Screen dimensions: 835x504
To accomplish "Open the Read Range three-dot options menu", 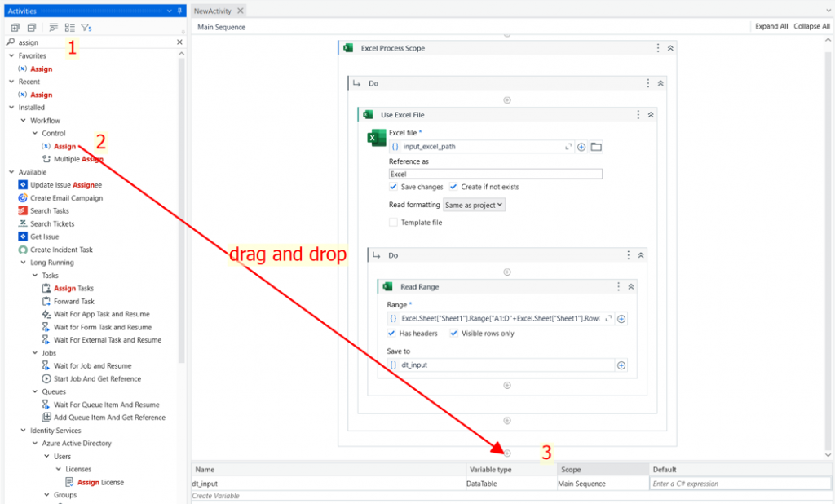I will click(x=619, y=286).
